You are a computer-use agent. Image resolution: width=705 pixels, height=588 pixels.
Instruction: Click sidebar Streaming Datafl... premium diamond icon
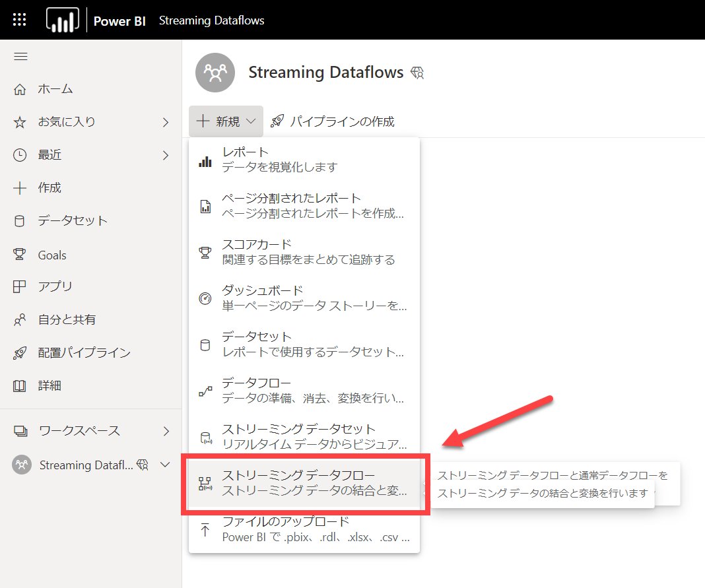point(142,465)
